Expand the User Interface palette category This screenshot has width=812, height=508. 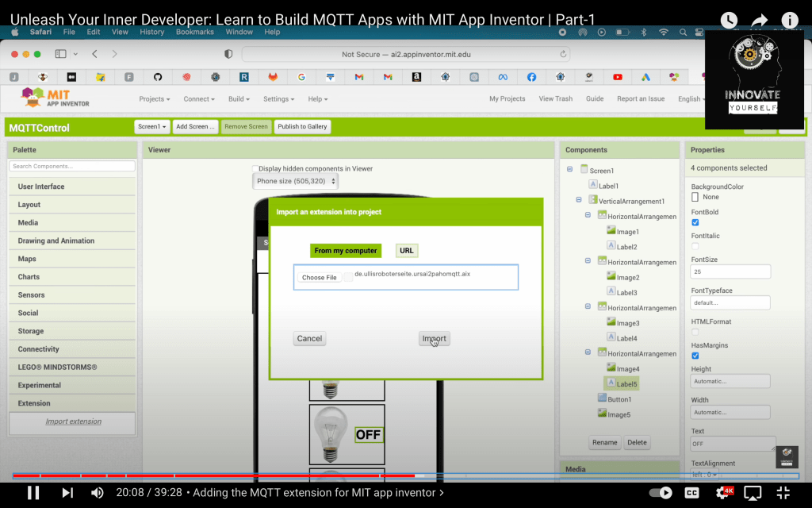coord(72,187)
